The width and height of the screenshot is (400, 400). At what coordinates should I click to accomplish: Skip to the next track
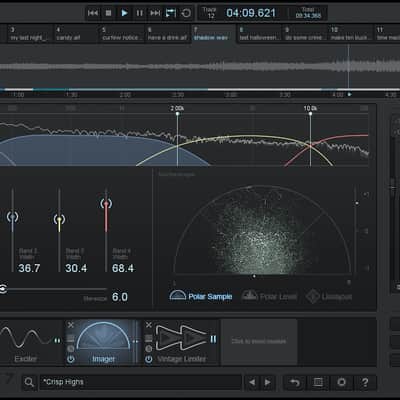coord(155,13)
